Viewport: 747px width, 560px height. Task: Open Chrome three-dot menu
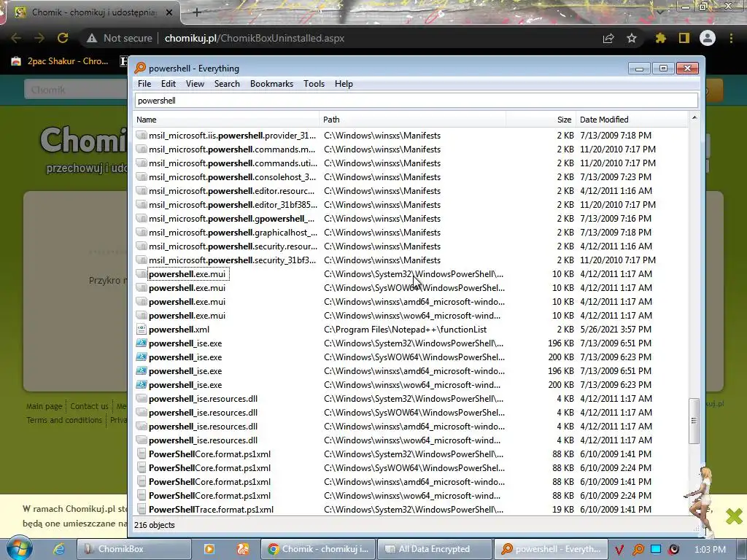[x=731, y=38]
